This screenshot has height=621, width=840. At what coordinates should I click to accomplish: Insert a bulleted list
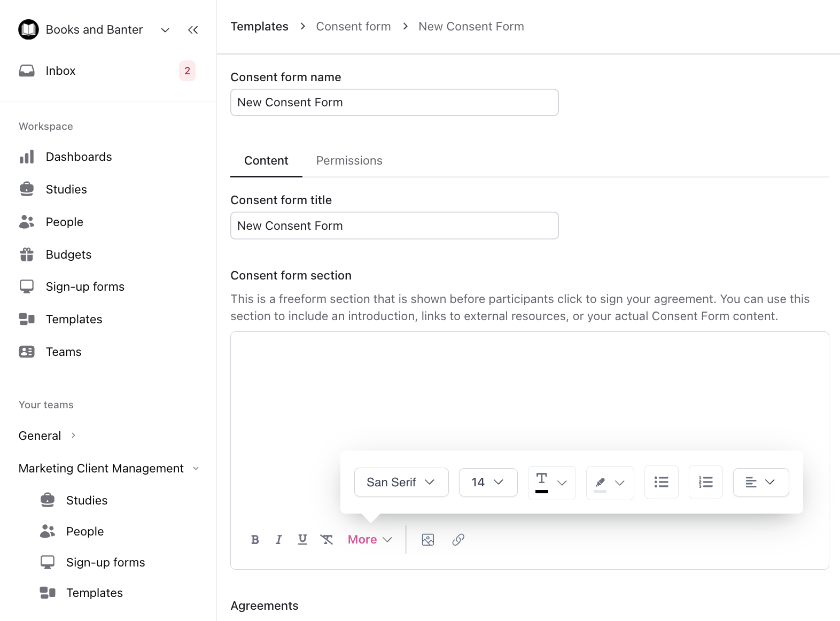point(661,482)
